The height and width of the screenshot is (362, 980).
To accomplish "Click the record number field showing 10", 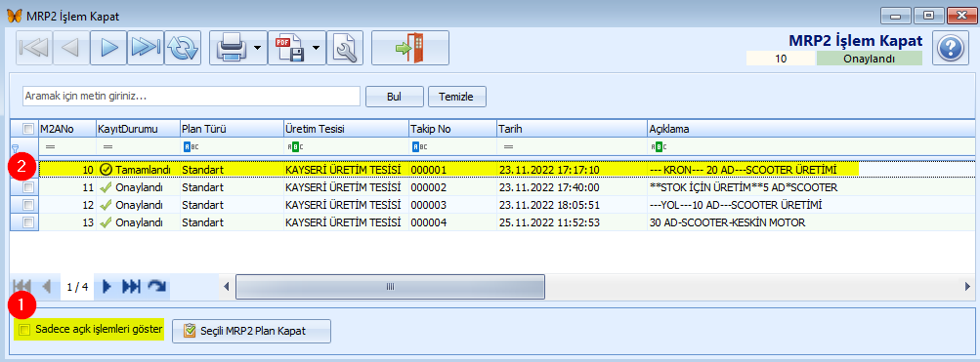I will click(x=782, y=59).
